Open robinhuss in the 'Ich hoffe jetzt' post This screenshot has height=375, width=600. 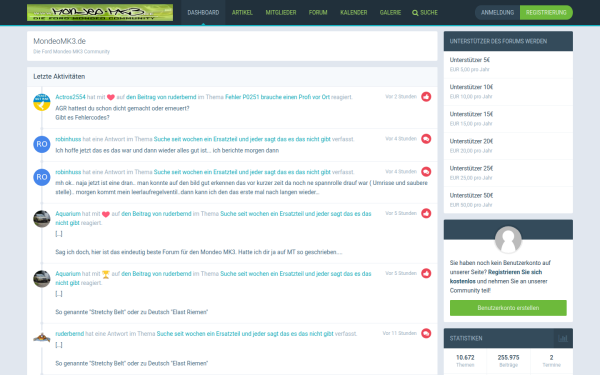[68, 139]
